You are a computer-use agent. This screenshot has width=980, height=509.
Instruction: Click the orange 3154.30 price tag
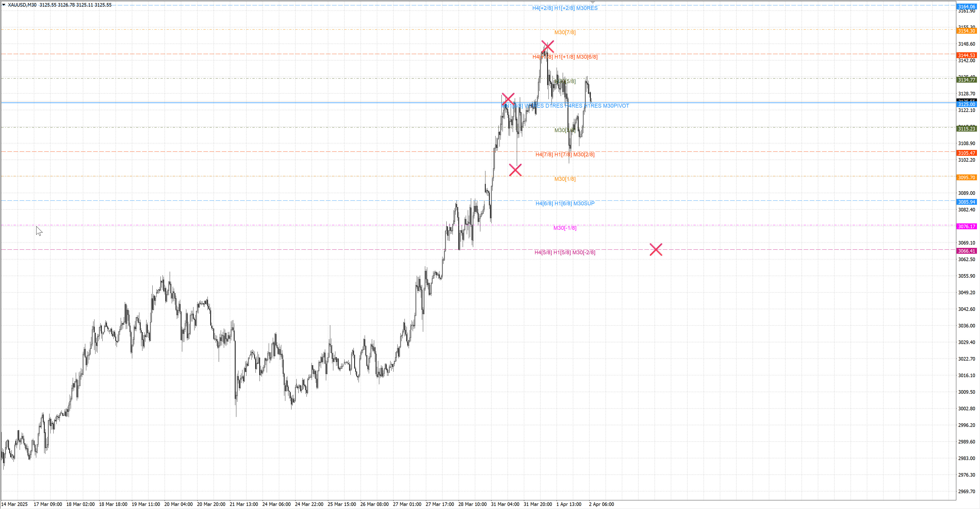click(x=966, y=31)
